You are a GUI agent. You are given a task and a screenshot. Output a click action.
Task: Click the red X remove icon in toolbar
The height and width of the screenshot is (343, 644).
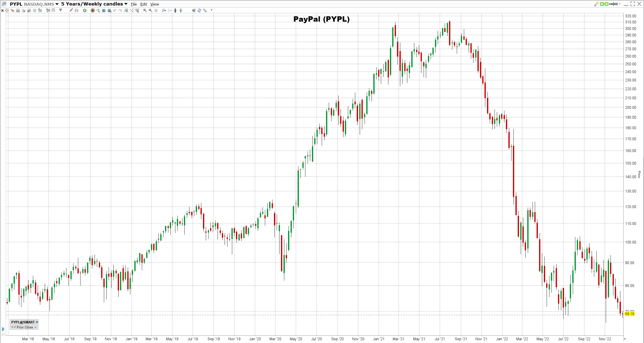coord(3,11)
